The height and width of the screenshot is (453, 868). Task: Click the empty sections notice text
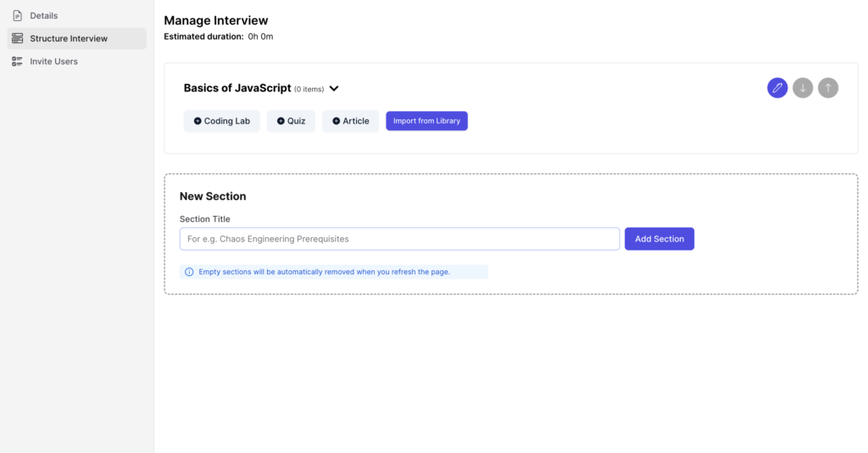point(325,272)
